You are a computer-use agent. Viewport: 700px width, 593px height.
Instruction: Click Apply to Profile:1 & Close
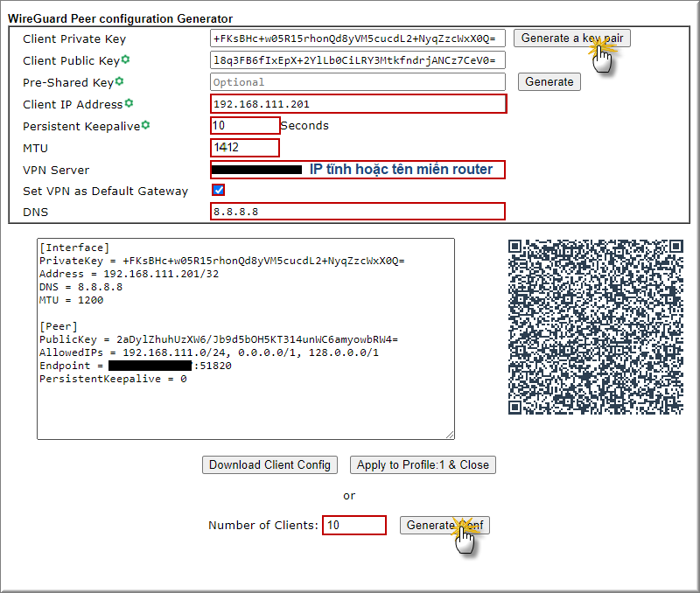(423, 465)
